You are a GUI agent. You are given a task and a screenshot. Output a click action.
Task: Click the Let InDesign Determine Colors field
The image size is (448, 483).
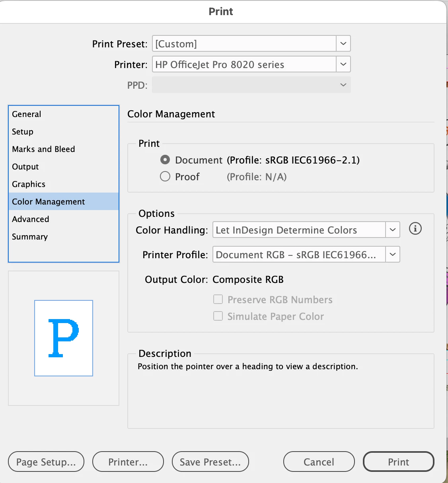click(299, 230)
